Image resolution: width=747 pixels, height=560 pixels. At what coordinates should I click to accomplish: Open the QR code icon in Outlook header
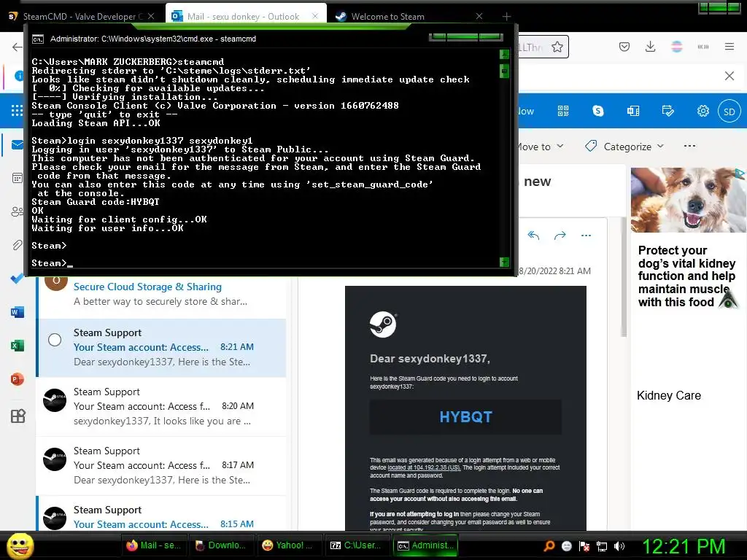[x=563, y=111]
